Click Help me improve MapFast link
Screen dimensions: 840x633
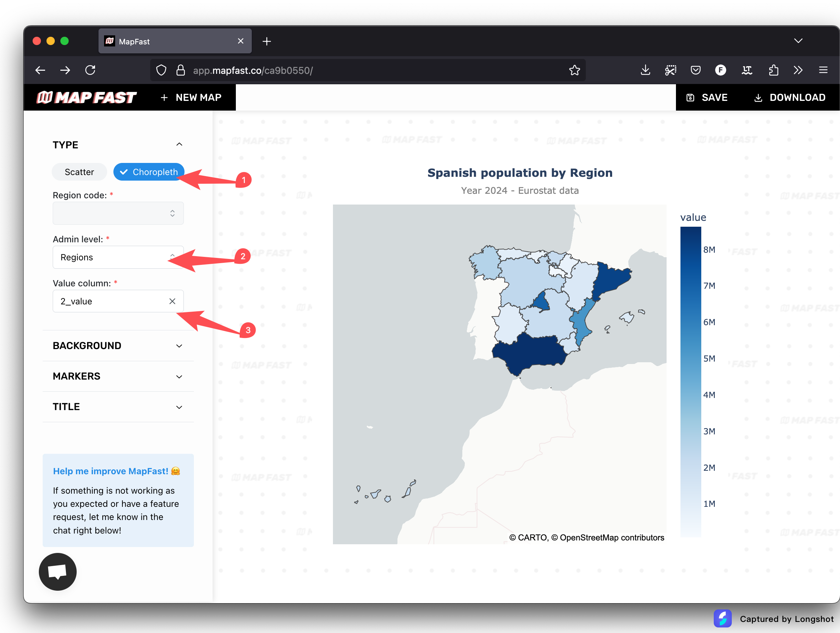tap(117, 471)
